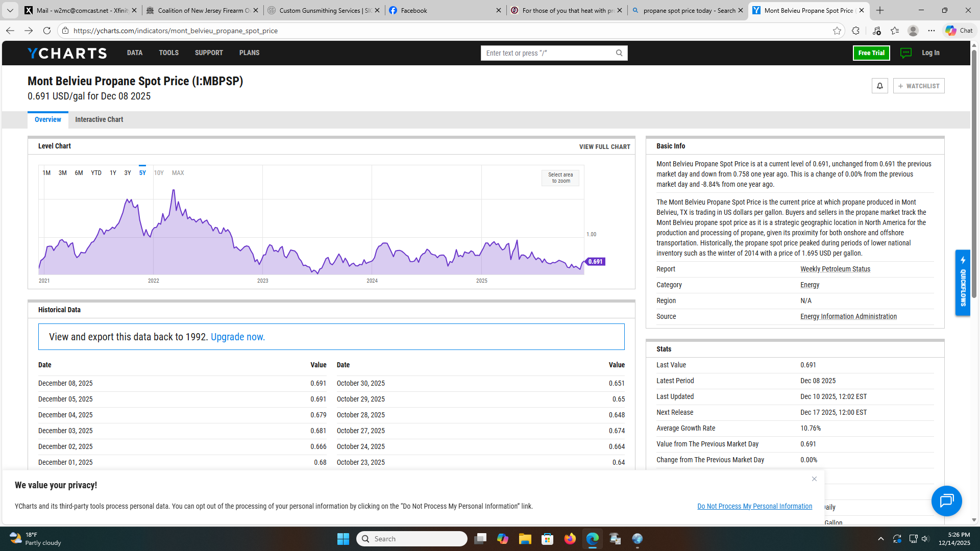Switch to the Interactive Chart tab
The image size is (980, 551).
coord(99,119)
